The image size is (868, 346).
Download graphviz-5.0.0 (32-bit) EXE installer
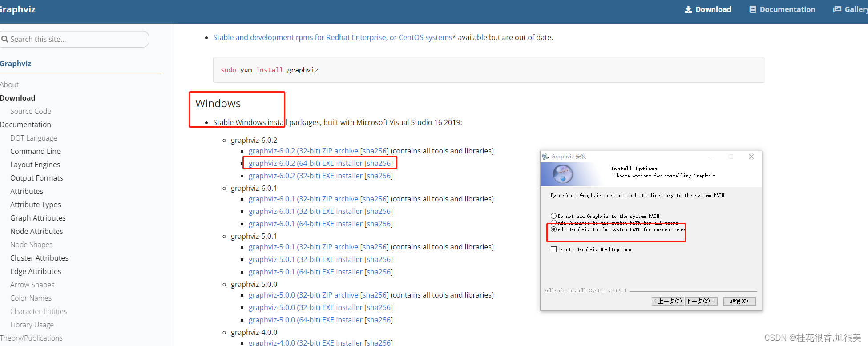306,307
